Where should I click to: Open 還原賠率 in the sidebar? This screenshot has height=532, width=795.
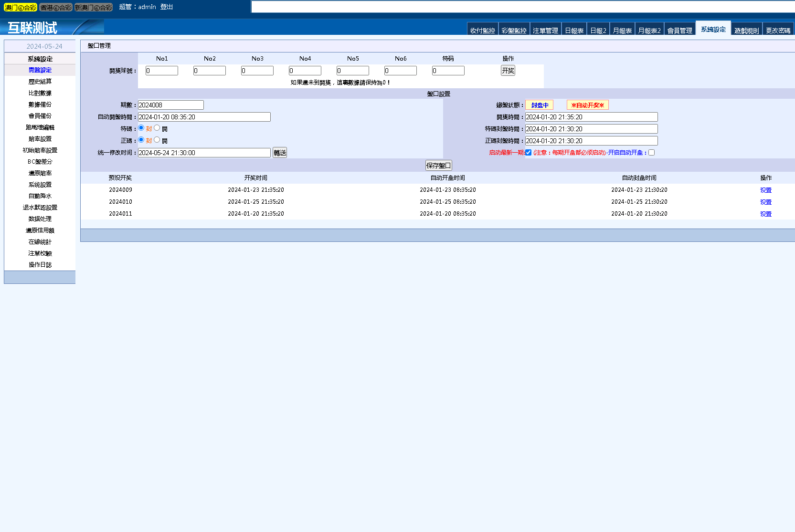[40, 173]
